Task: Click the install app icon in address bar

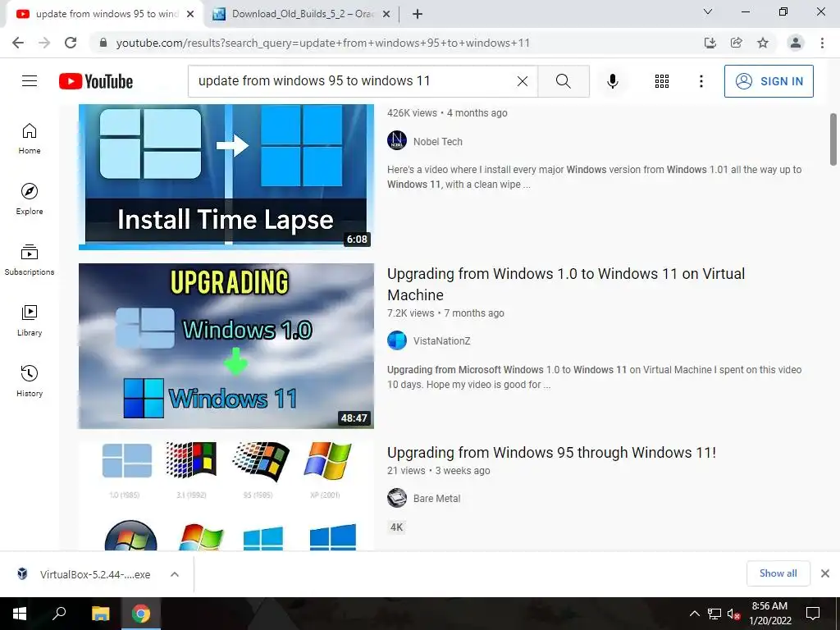Action: click(710, 43)
